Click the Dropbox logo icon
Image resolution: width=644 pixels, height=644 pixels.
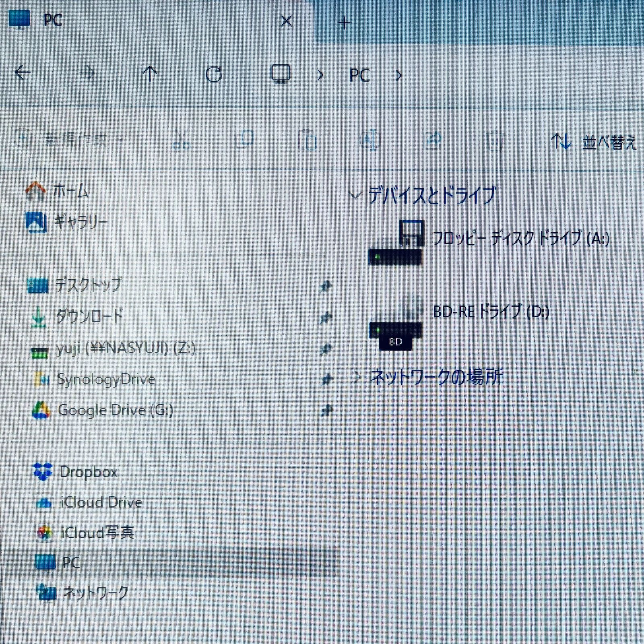43,471
